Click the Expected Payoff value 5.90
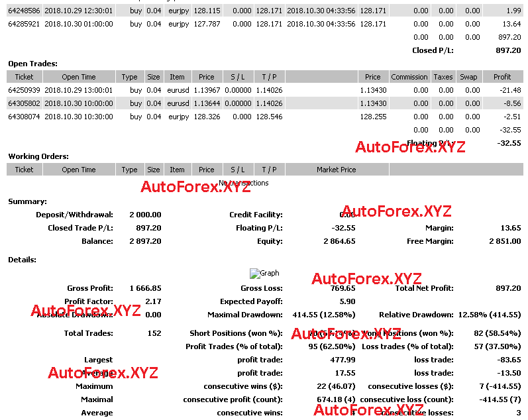 [348, 301]
